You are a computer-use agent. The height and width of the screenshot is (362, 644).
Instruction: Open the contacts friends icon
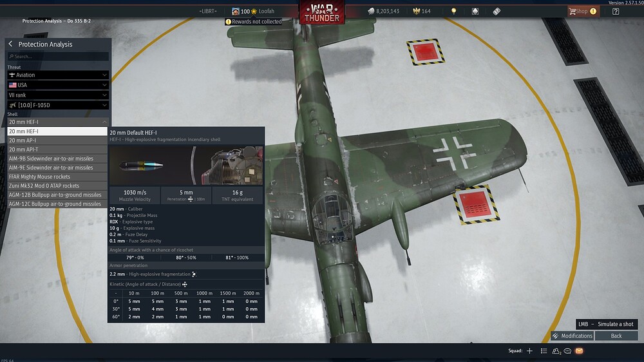click(556, 351)
